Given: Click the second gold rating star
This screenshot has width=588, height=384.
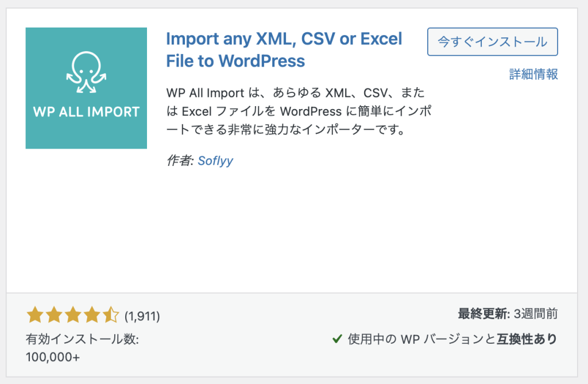Looking at the screenshot, I should point(54,315).
